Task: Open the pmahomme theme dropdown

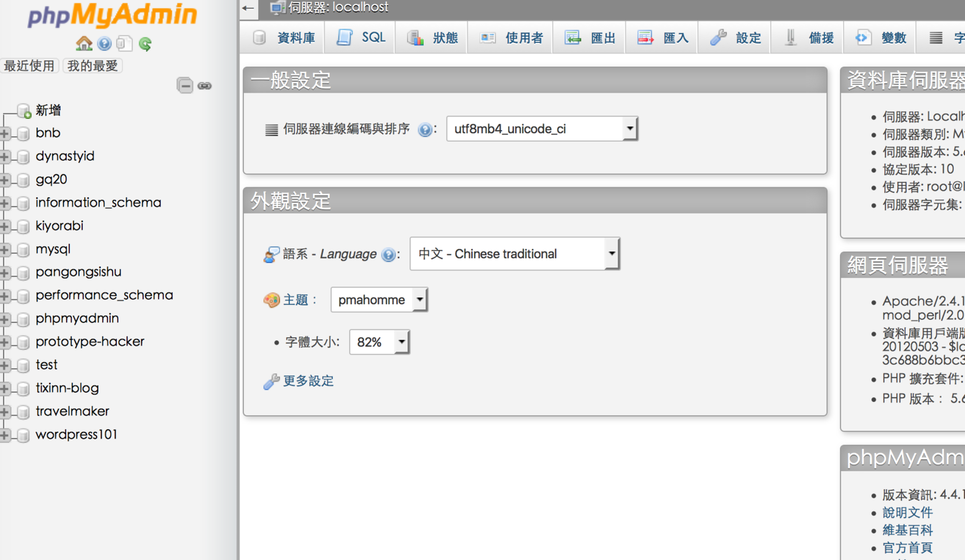Action: point(379,300)
